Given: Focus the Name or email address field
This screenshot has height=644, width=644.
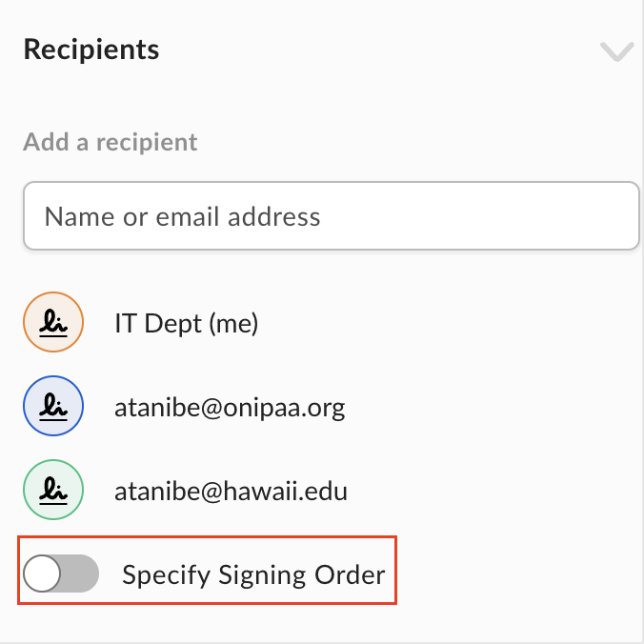Looking at the screenshot, I should tap(332, 215).
